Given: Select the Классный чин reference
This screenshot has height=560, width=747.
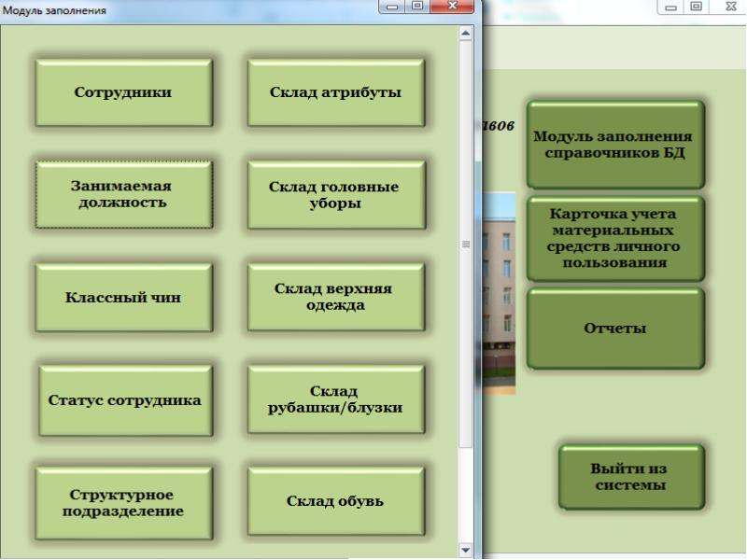Looking at the screenshot, I should tap(123, 297).
